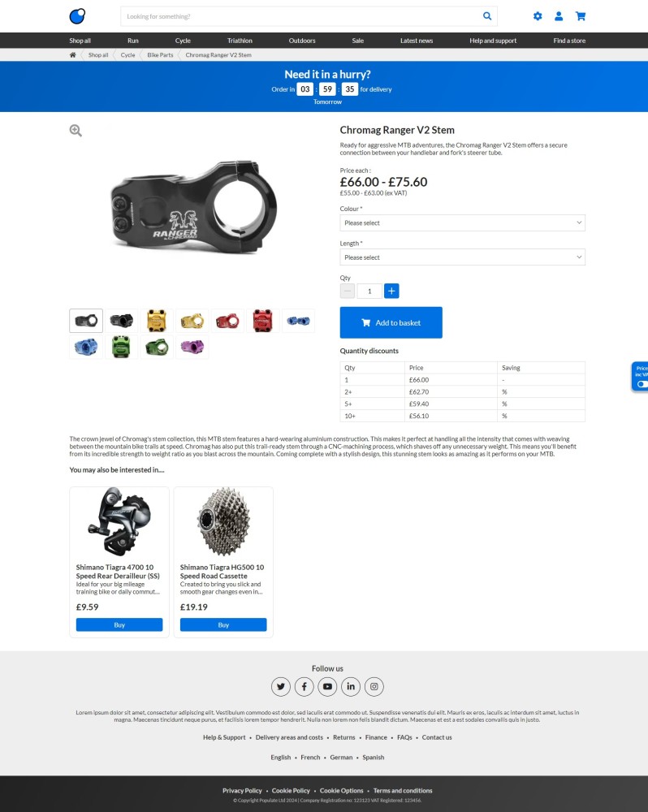The image size is (648, 812).
Task: Open the Cycle menu item
Action: point(183,41)
